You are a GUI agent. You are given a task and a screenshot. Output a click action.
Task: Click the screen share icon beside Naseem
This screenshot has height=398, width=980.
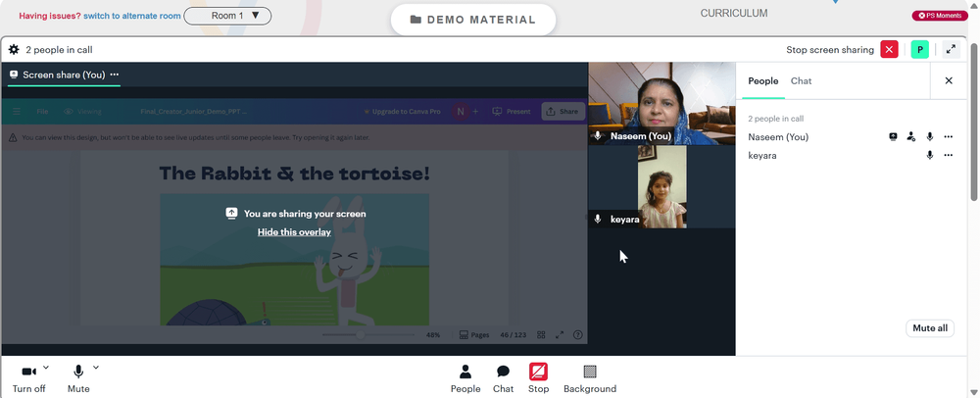893,137
